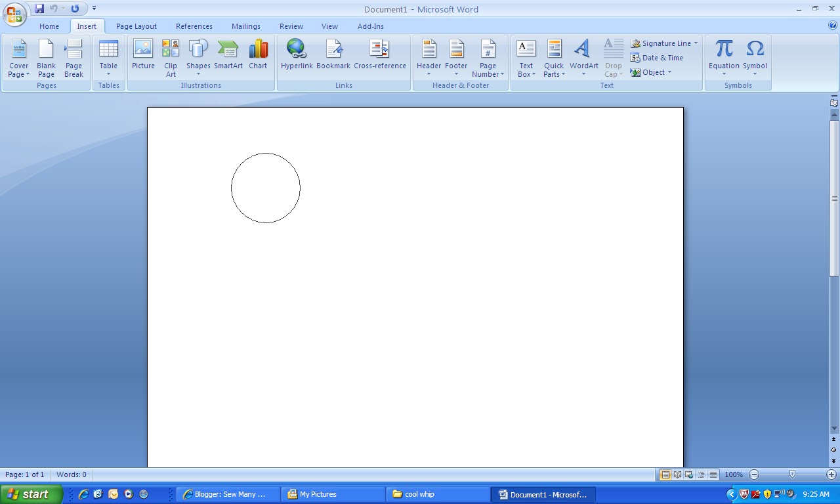Open the Quick Parts dropdown
The image size is (840, 504).
pos(554,58)
